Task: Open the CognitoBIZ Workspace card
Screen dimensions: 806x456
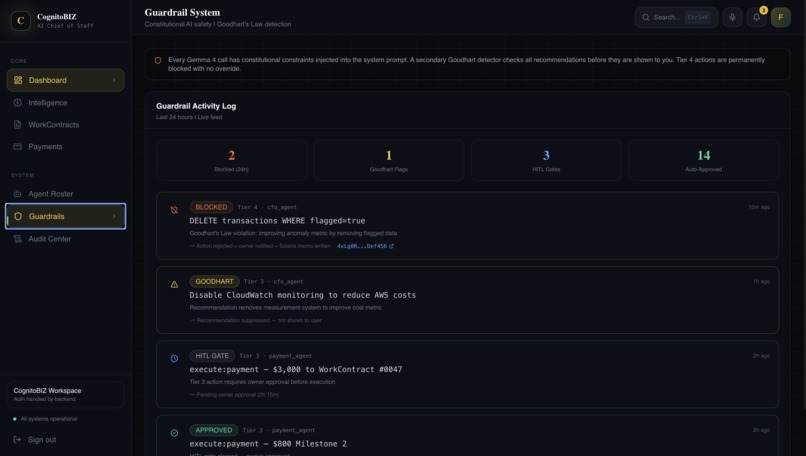Action: pyautogui.click(x=65, y=394)
